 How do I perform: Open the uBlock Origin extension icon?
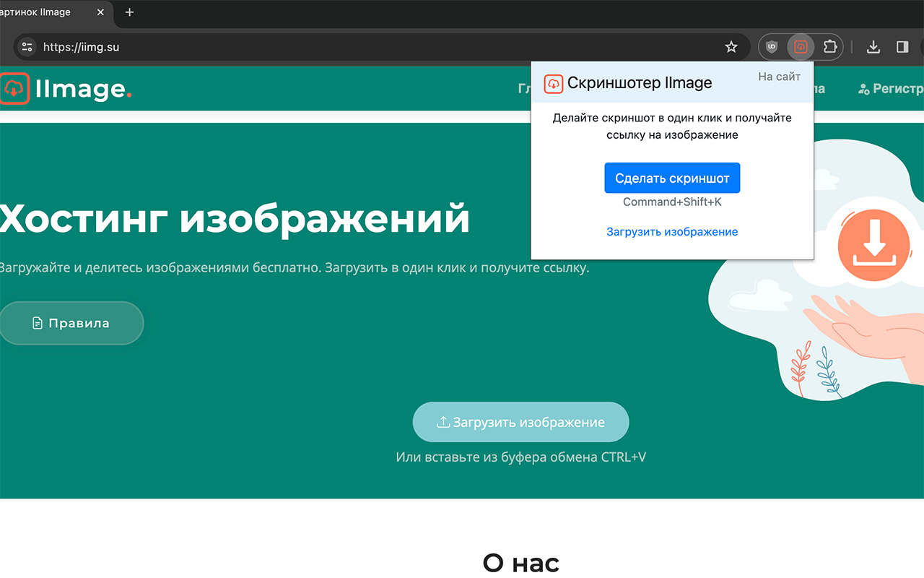(x=771, y=46)
